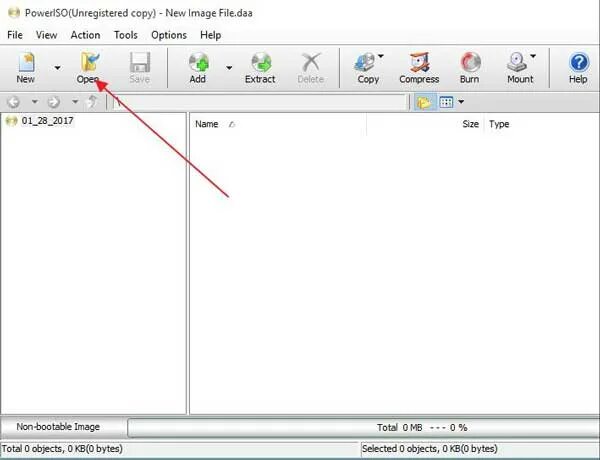Click the Total 0 objects status text
This screenshot has width=600, height=460.
62,449
